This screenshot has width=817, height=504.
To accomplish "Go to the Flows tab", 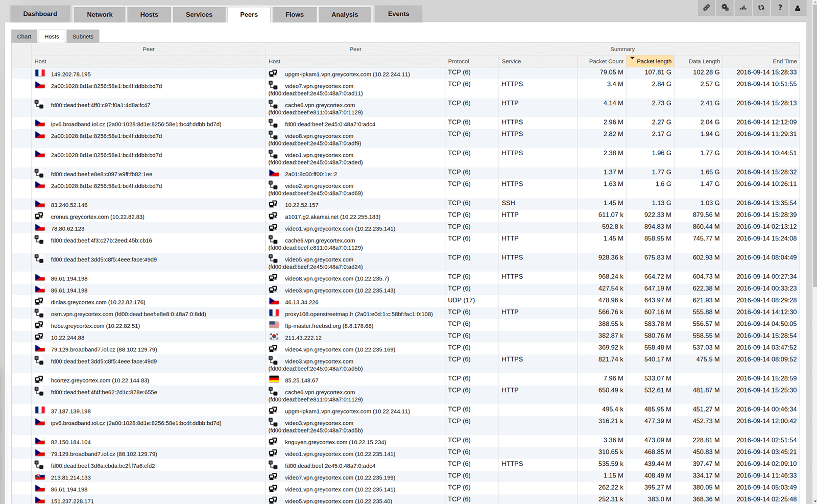I will (x=295, y=14).
